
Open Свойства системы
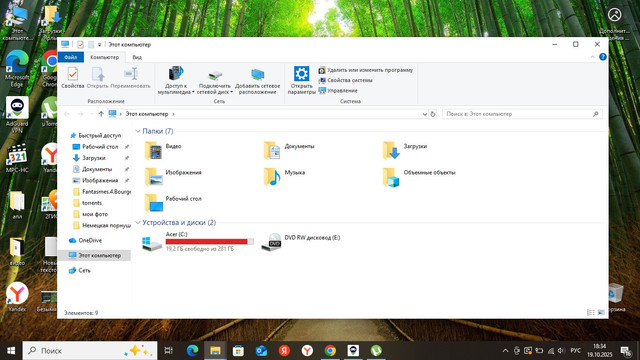[x=345, y=80]
